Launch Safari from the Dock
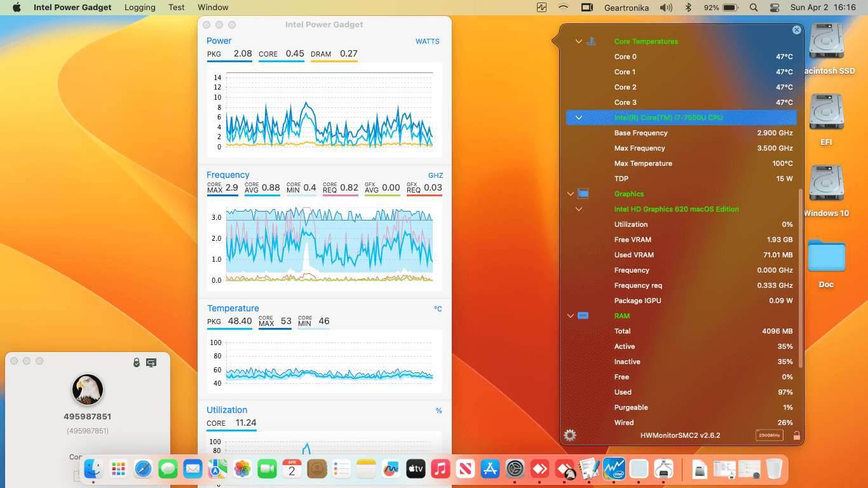This screenshot has height=488, width=868. point(143,469)
